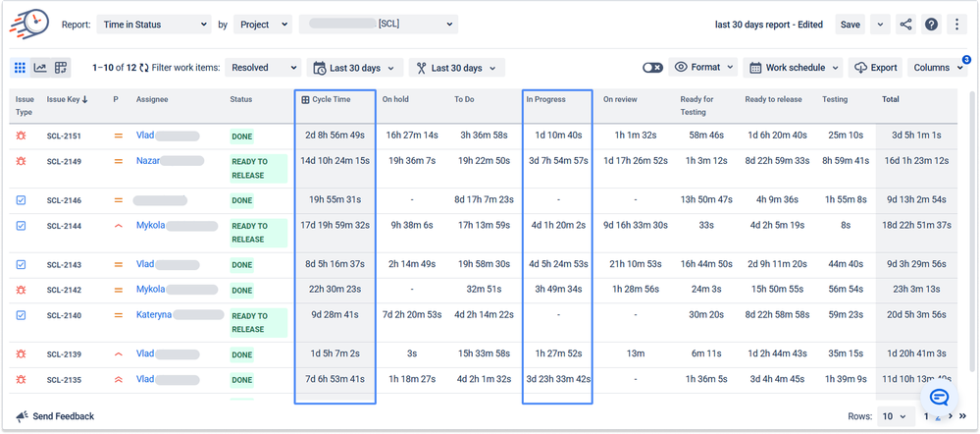Switch to grid table view
The image size is (980, 434).
20,68
